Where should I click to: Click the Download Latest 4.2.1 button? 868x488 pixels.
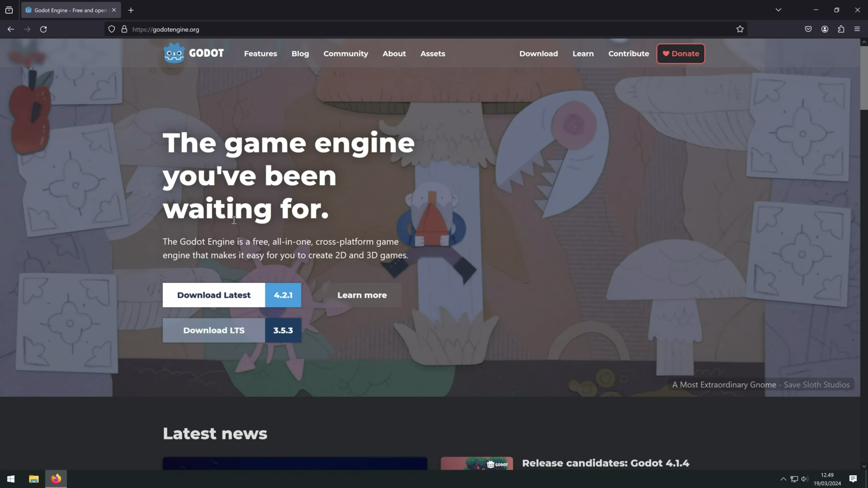[x=232, y=295]
